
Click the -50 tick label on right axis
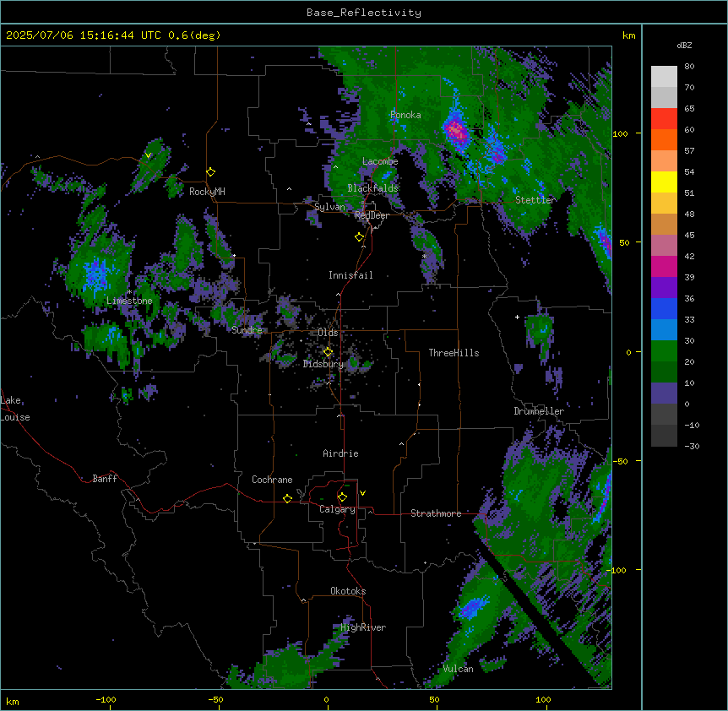(620, 461)
